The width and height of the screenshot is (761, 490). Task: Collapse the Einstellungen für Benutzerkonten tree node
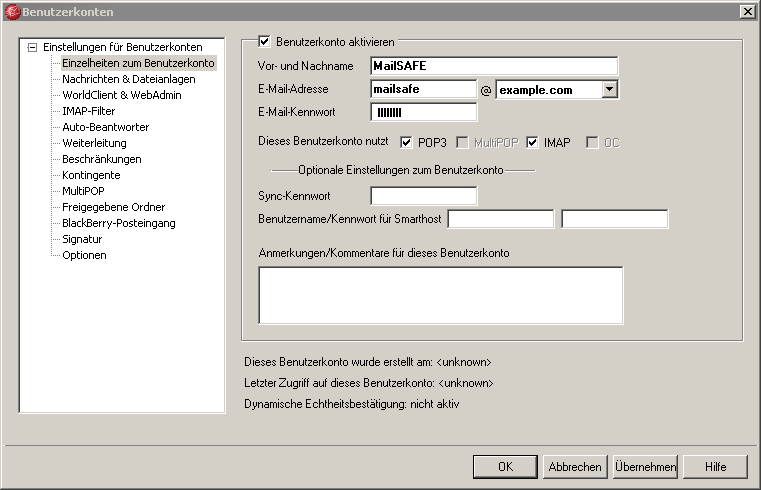pyautogui.click(x=33, y=47)
